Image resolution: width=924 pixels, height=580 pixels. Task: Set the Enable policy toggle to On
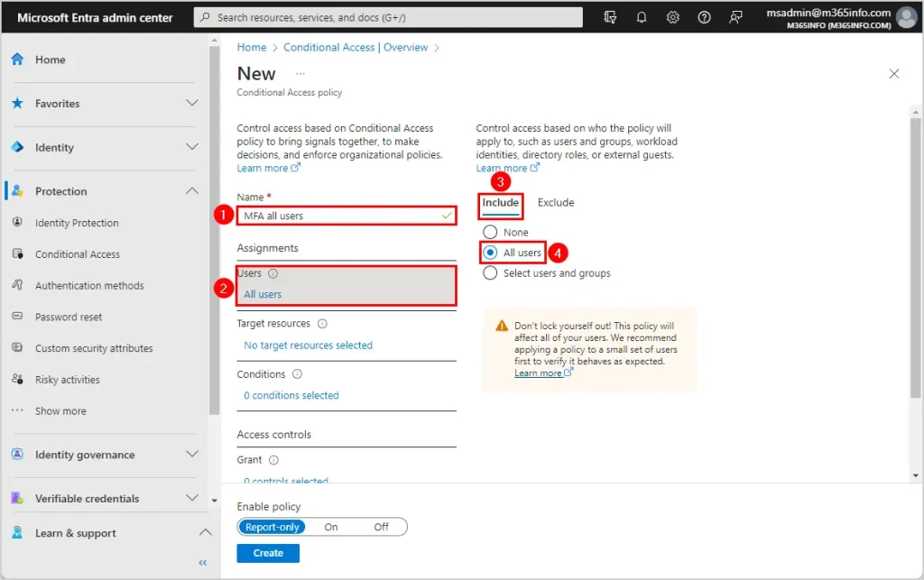(331, 527)
